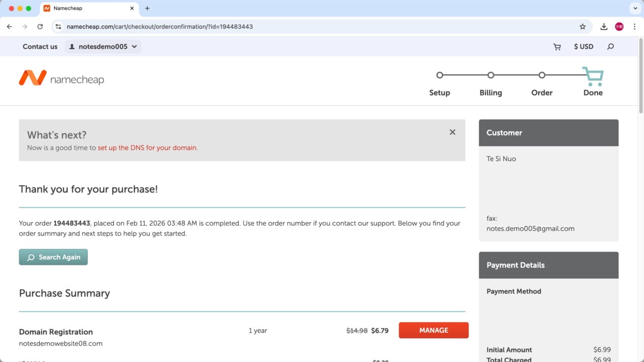Click the cart icon above the Done step
Screen dimensions: 644x362
[x=593, y=74]
